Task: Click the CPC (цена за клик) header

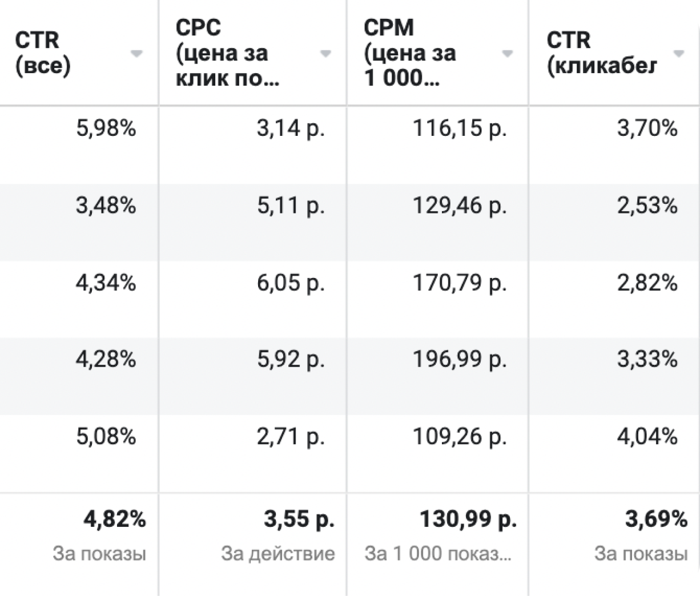Action: [x=227, y=53]
